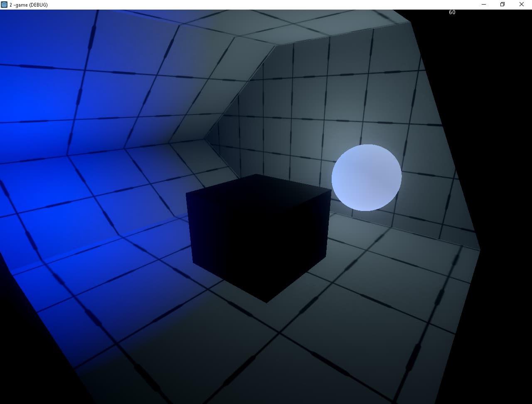The image size is (532, 404).
Task: Click the '2 -game (DEBUG)' window title
Action: 29,5
